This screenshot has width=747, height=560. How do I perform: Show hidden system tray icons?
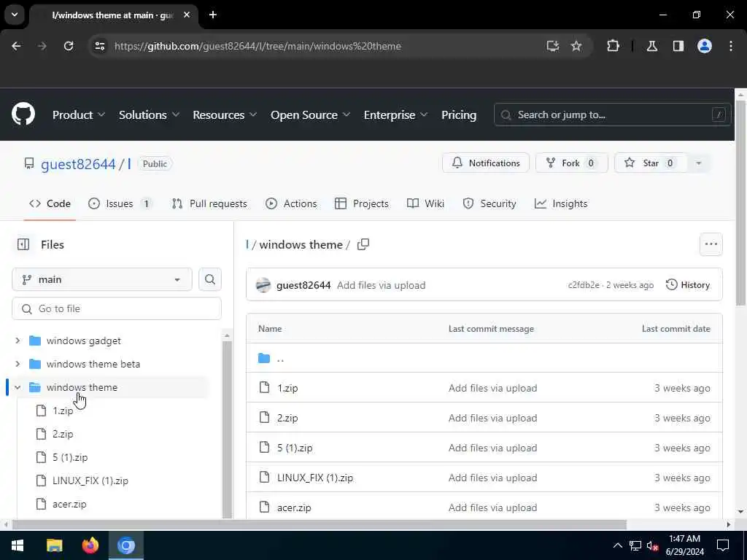coord(617,545)
